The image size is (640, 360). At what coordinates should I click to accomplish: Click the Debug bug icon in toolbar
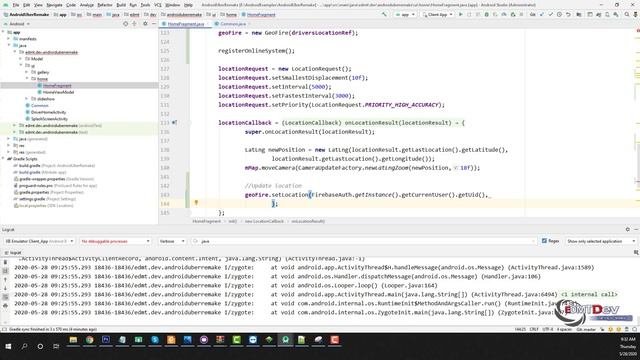pos(487,14)
